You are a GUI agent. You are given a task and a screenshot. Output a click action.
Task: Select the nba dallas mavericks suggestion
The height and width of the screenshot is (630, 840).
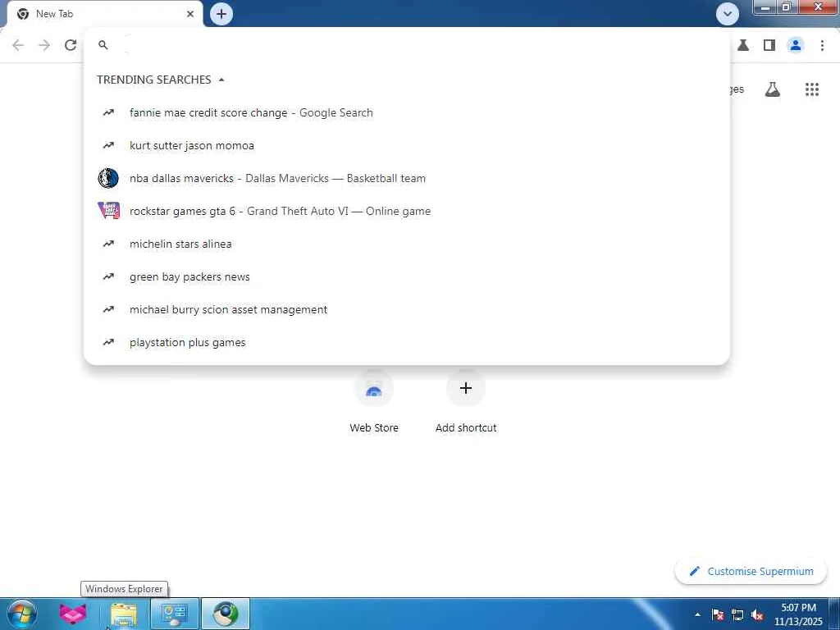tap(407, 178)
